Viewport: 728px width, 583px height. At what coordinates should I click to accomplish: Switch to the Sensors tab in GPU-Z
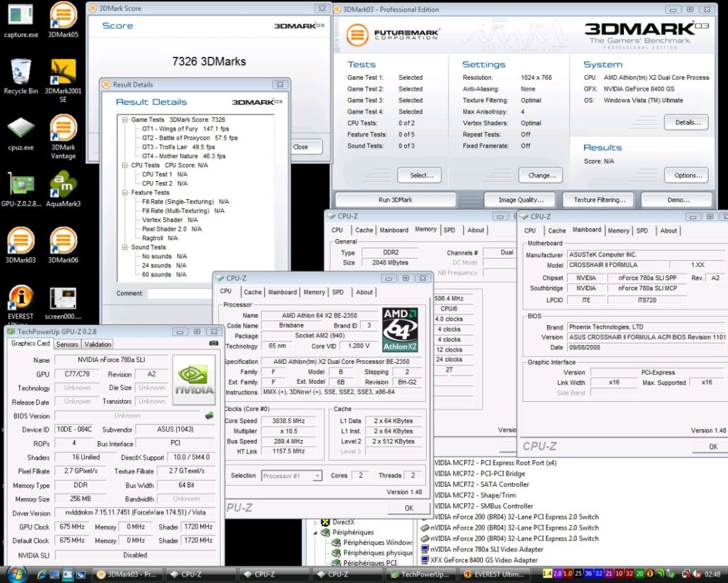click(67, 344)
